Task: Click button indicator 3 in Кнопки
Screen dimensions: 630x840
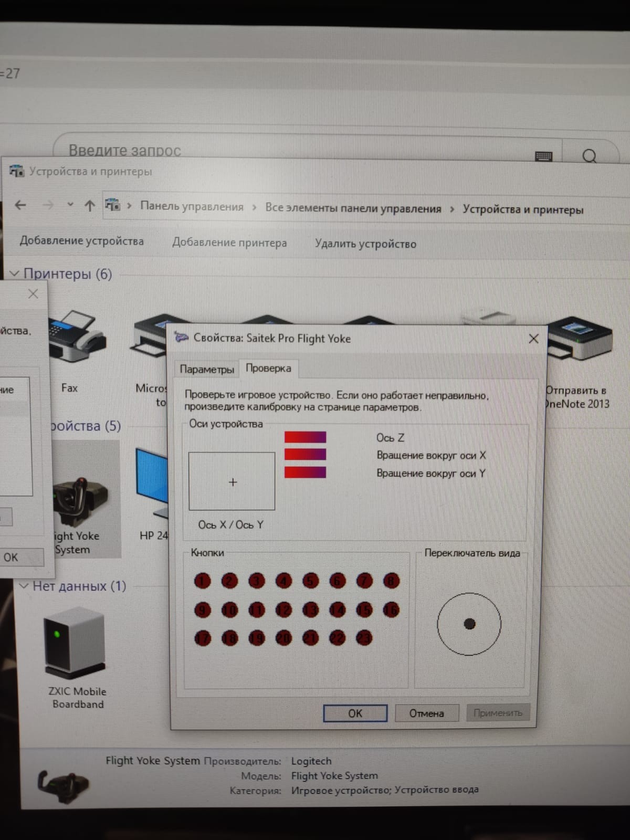Action: [257, 581]
